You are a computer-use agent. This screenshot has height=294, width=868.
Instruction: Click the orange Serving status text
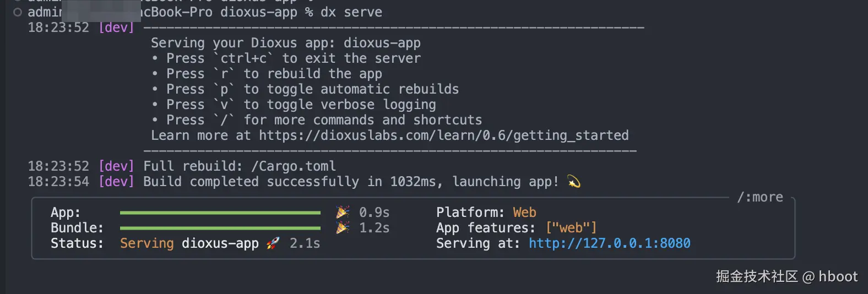point(147,243)
